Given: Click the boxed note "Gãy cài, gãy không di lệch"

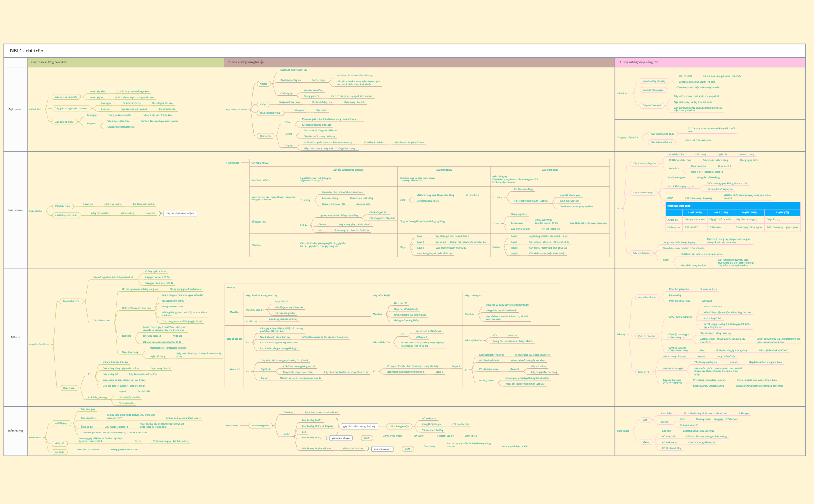Looking at the screenshot, I should [x=181, y=213].
